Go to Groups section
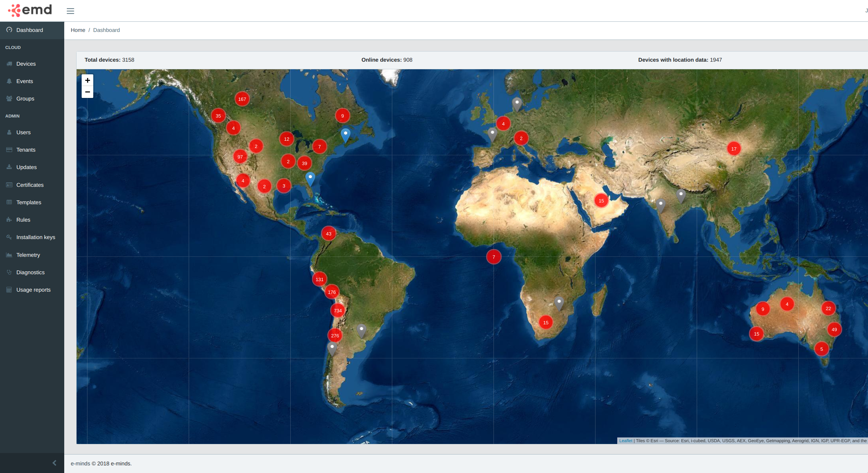The width and height of the screenshot is (868, 473). point(25,99)
